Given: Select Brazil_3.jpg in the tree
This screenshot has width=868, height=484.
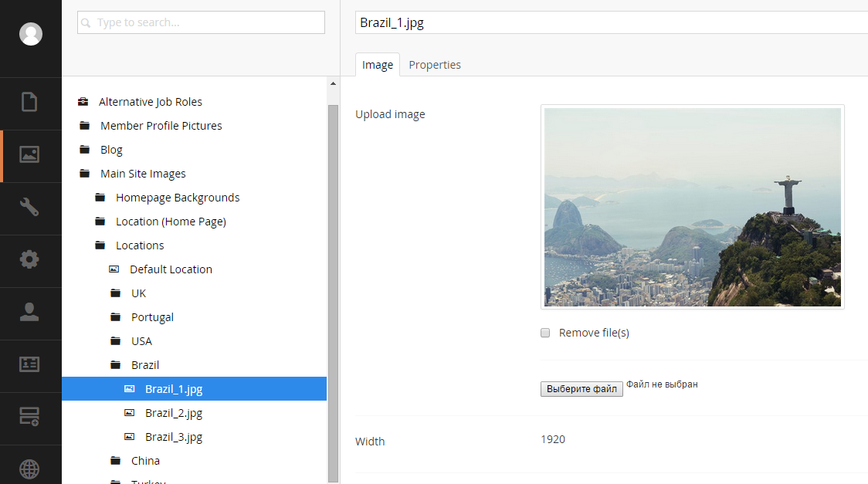Looking at the screenshot, I should [x=174, y=436].
